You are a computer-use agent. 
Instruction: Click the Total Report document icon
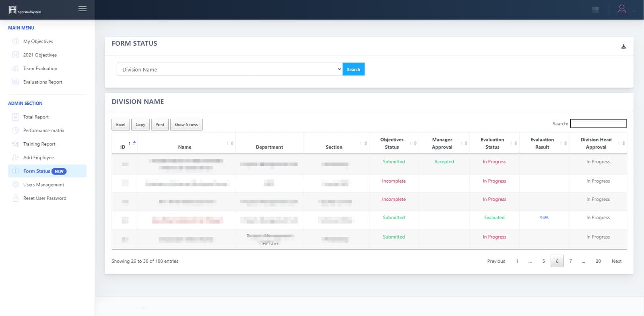pyautogui.click(x=16, y=117)
